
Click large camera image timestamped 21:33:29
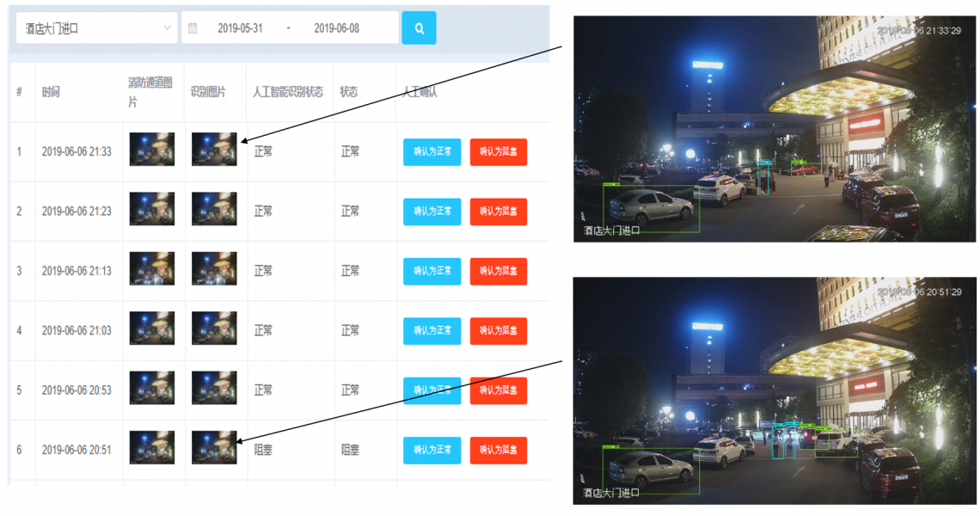[x=775, y=129]
